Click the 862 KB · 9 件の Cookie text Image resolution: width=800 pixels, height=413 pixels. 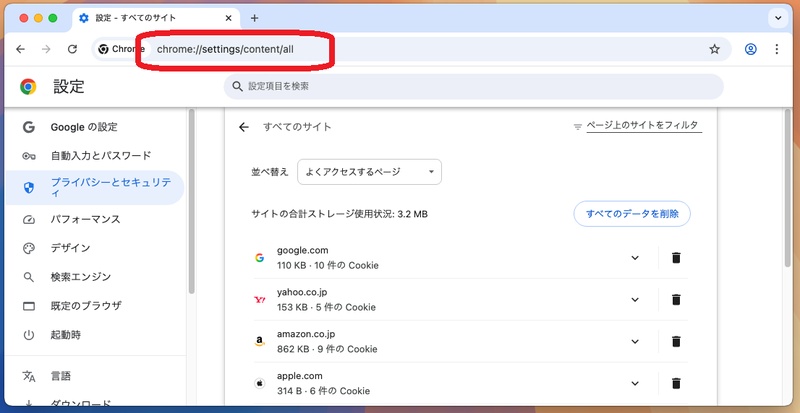click(327, 349)
